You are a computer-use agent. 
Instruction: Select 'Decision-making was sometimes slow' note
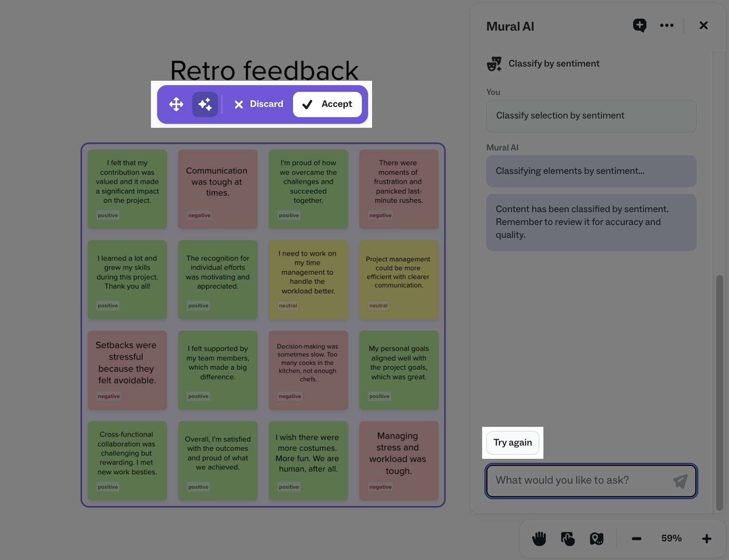pyautogui.click(x=308, y=370)
